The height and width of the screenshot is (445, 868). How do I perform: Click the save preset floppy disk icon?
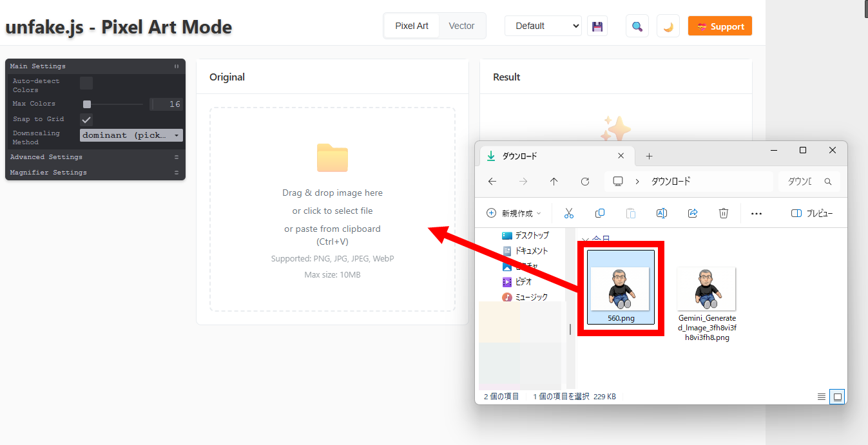pos(597,26)
